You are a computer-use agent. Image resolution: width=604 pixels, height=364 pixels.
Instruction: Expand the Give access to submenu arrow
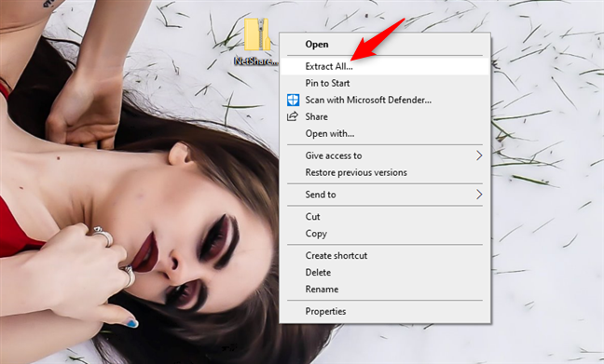tap(479, 155)
